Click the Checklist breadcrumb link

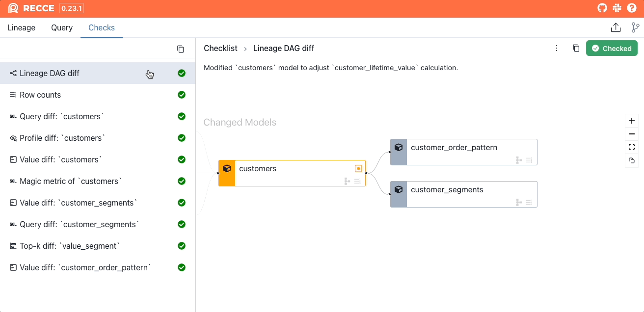[220, 49]
